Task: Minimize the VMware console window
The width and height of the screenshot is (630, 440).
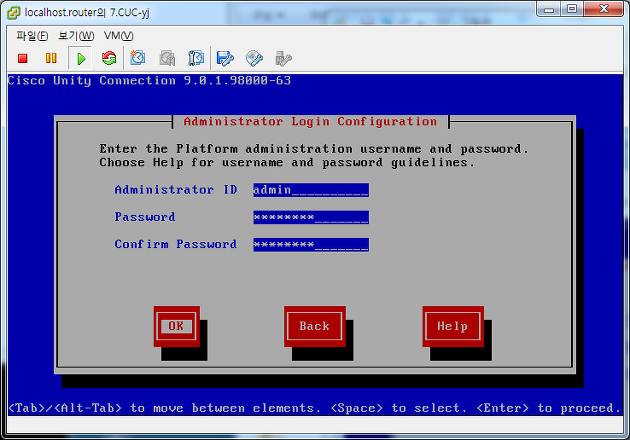Action: click(x=549, y=9)
